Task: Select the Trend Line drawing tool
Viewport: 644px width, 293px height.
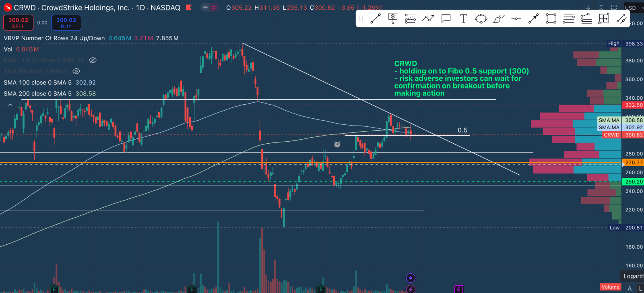Action: [x=376, y=19]
